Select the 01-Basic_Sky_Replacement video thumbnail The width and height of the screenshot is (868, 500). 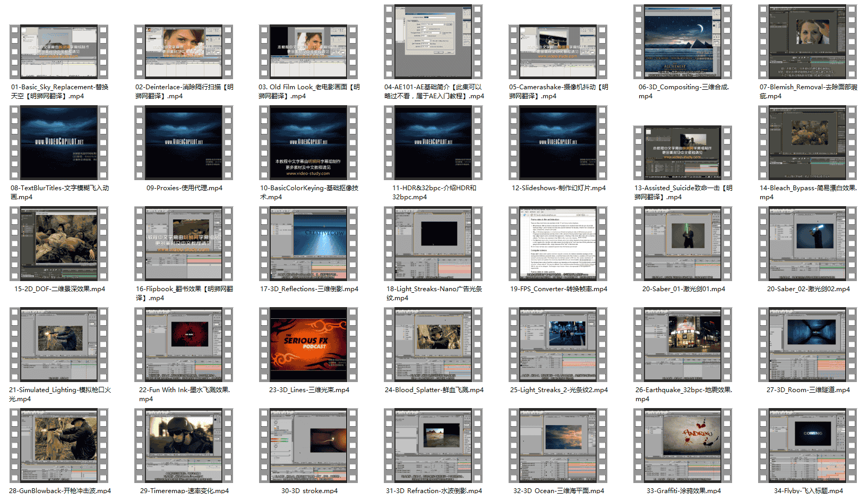(59, 52)
